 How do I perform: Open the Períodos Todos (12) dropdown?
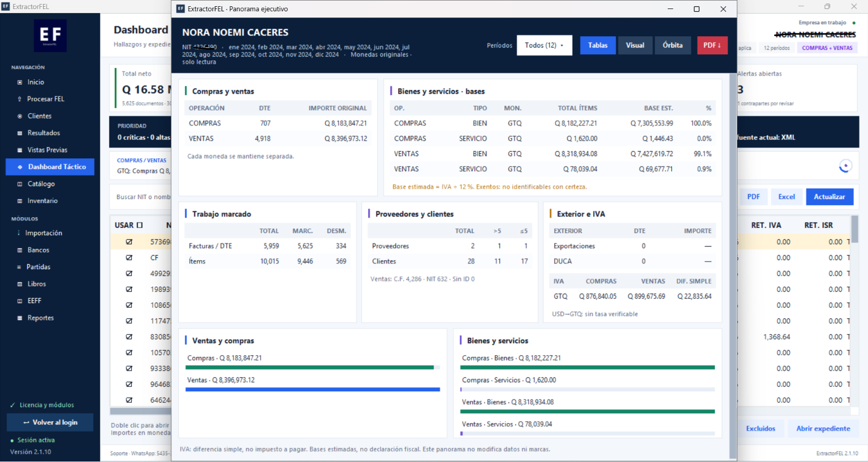click(x=545, y=45)
